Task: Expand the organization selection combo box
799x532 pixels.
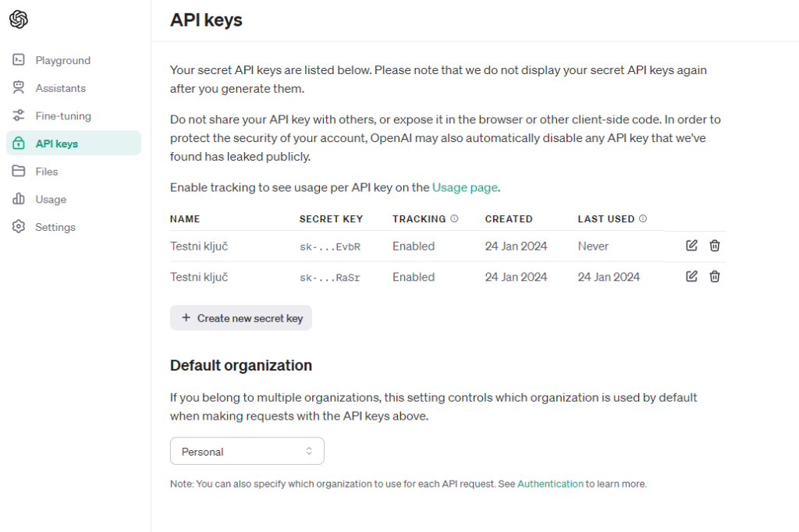Action: pos(247,451)
